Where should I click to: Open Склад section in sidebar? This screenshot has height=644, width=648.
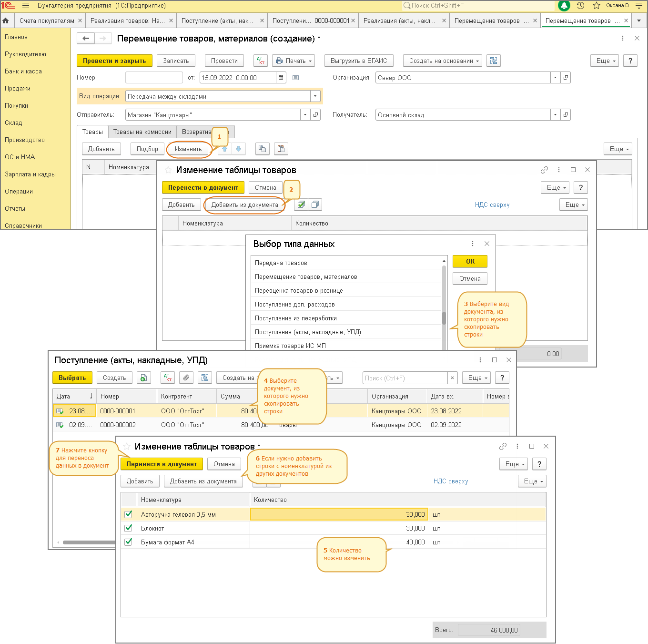13,123
